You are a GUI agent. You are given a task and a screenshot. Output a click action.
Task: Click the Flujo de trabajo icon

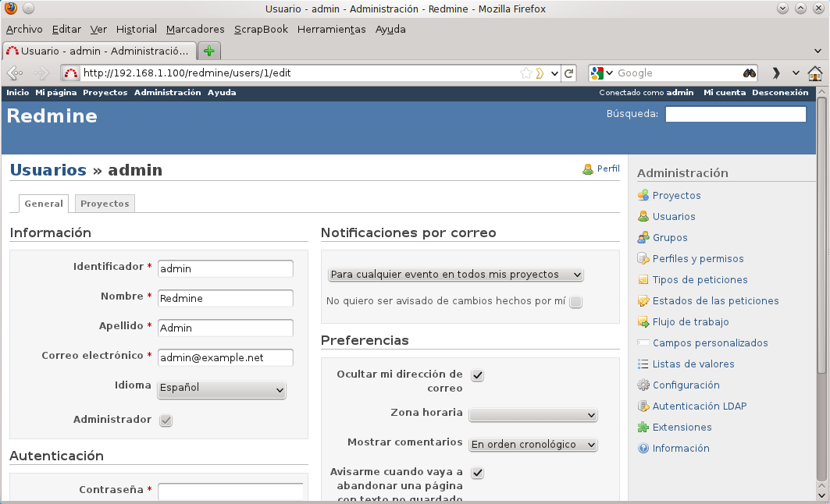pos(643,321)
